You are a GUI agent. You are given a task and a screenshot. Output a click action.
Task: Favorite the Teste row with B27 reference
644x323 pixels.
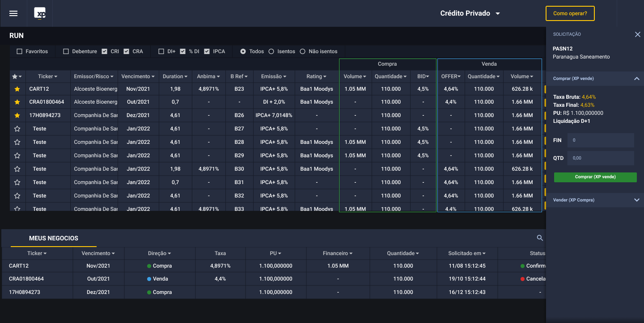[17, 129]
